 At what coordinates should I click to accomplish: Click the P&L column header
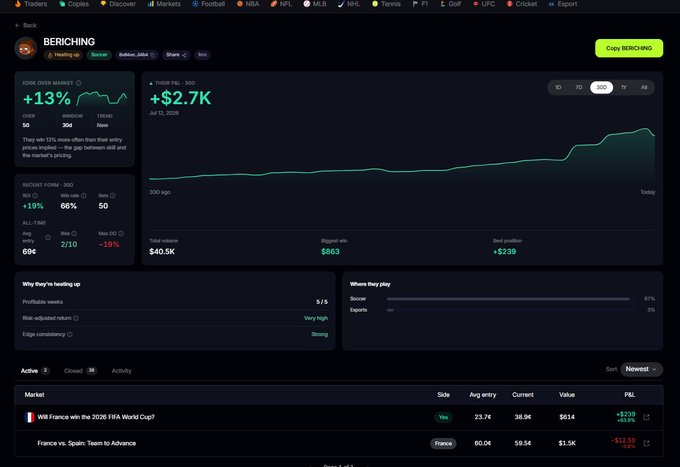[x=629, y=395]
